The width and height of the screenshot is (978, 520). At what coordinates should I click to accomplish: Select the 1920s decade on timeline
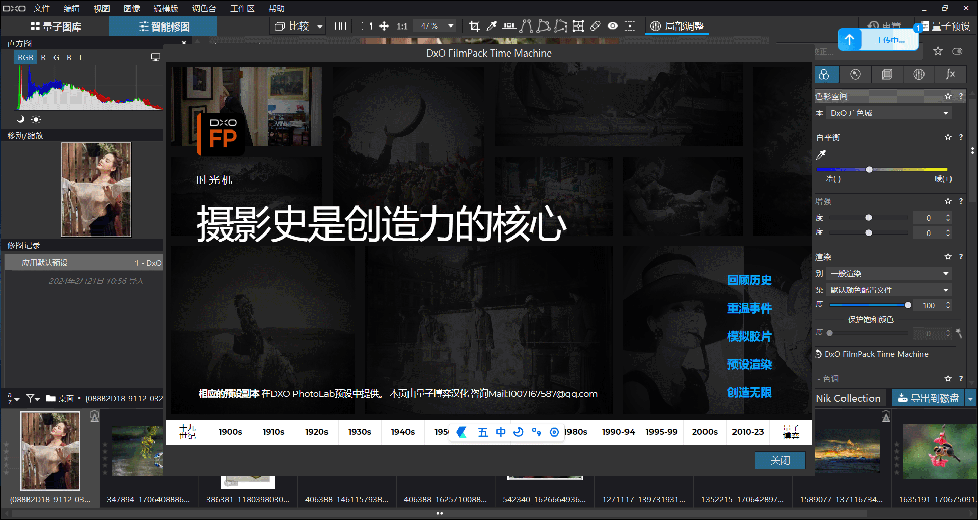[316, 431]
